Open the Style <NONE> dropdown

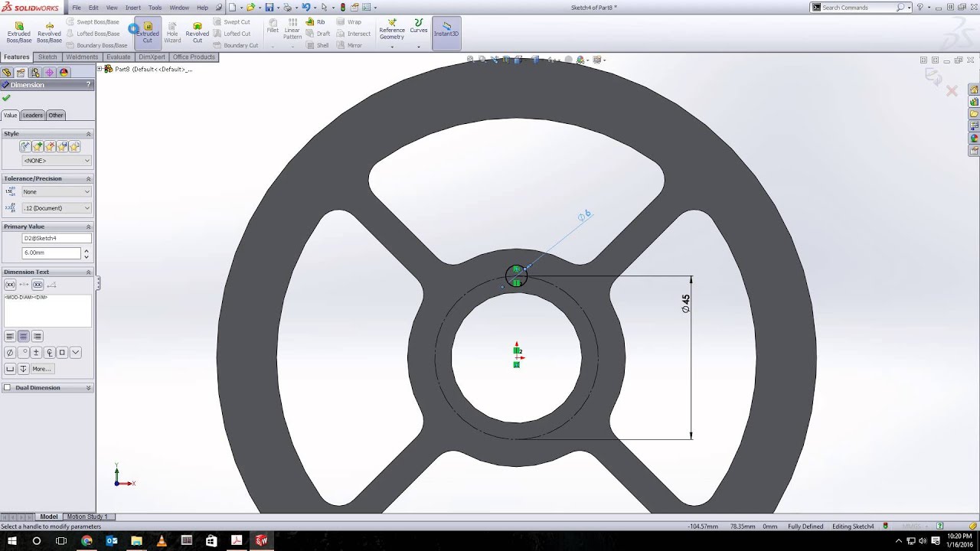[x=57, y=161]
